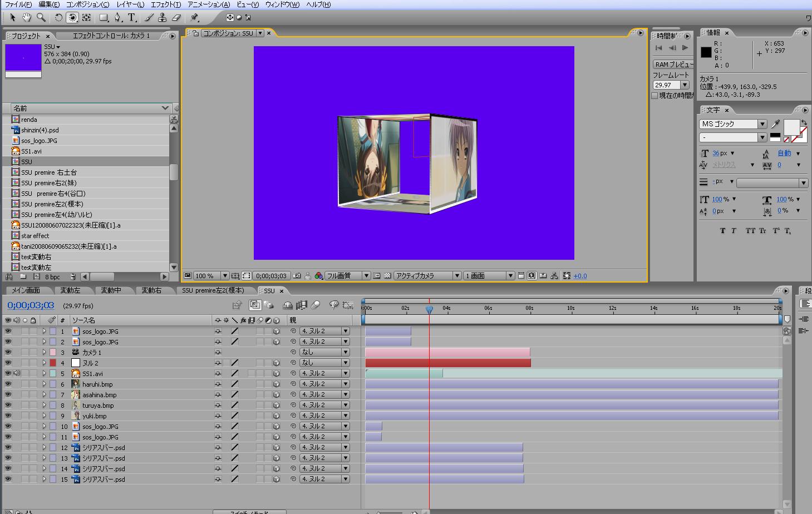Click the black and white swatch in Character panel
812x514 pixels.
pos(775,137)
